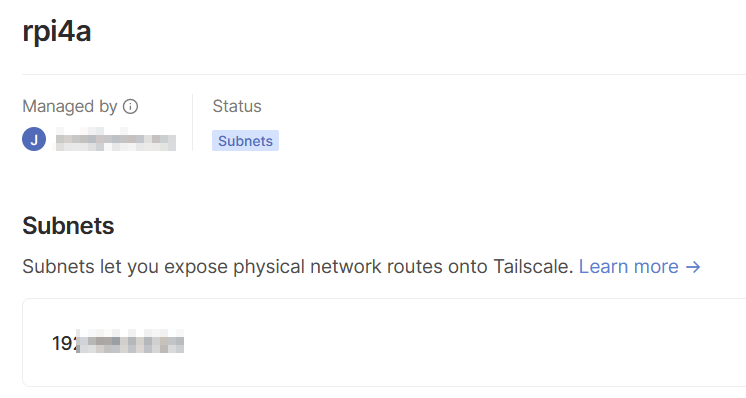Screen dimensions: 746x398
Task: Click the blurred owner name next to avatar
Action: coord(116,140)
